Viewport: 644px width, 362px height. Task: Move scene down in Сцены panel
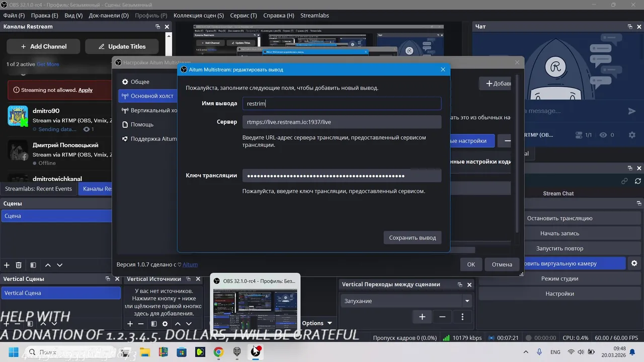(59, 265)
